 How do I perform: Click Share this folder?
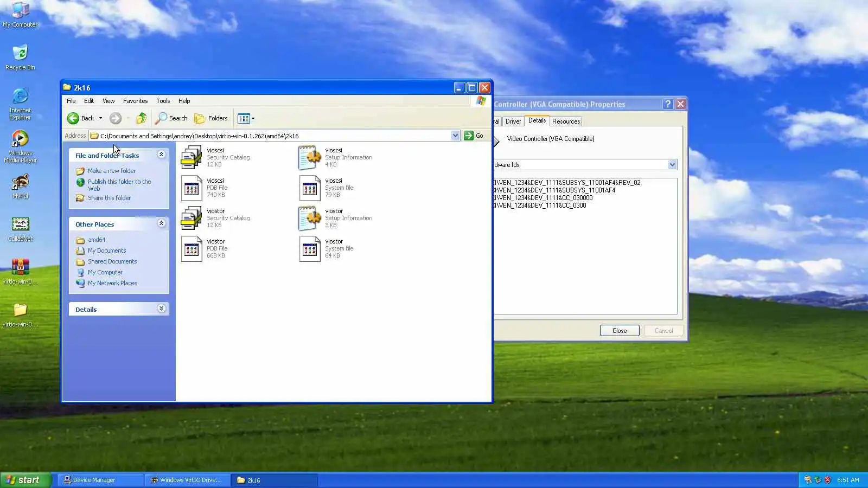tap(109, 198)
